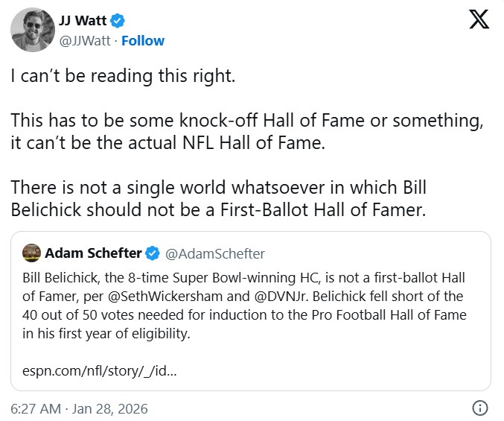Screen dimensions: 504x421
Task: Click the "There is not a single world" paragraph
Action: point(218,197)
